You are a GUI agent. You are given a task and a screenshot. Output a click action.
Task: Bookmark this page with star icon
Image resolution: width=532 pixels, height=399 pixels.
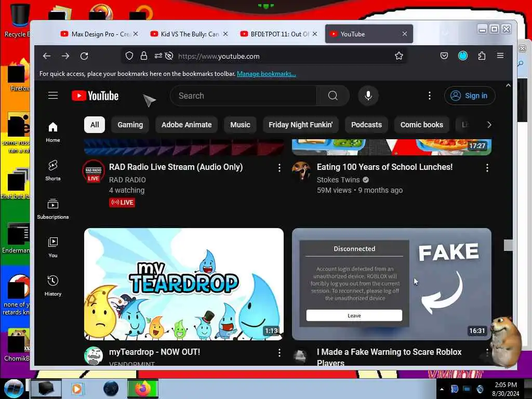point(399,56)
